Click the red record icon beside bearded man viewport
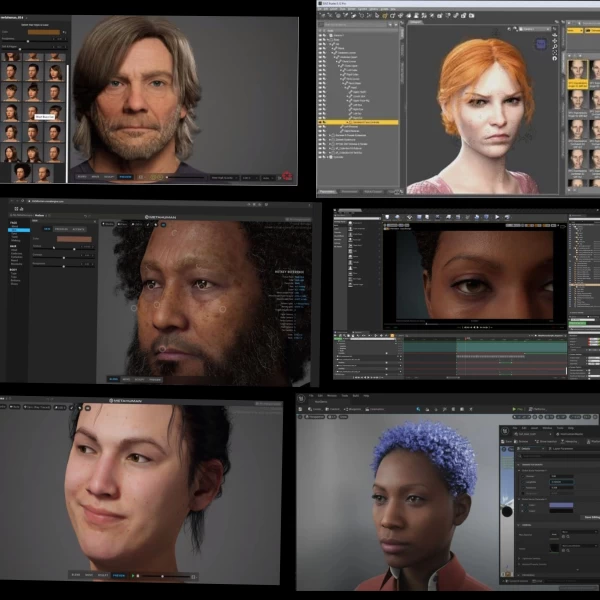600x600 pixels. 287,175
